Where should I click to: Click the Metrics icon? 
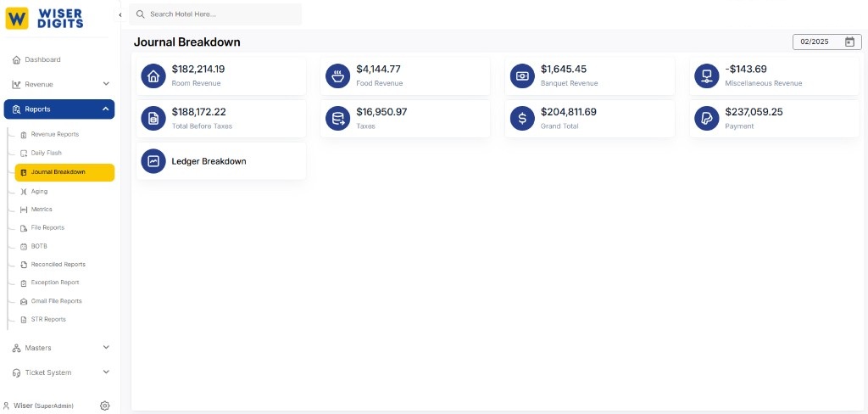click(x=23, y=210)
